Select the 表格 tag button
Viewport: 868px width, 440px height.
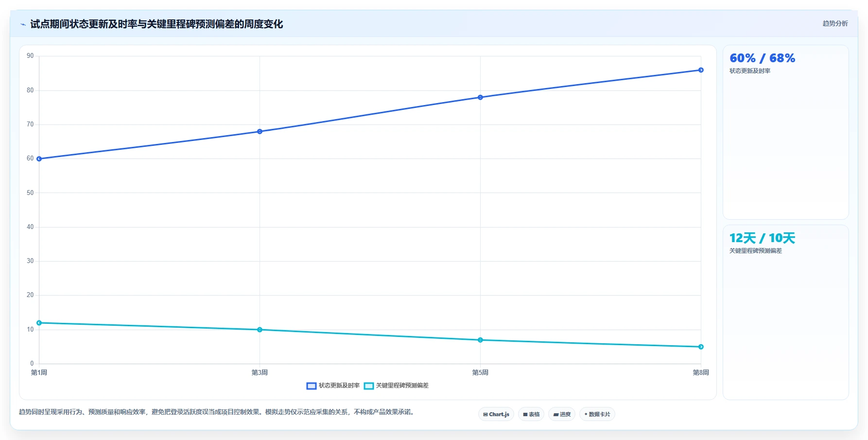(531, 414)
